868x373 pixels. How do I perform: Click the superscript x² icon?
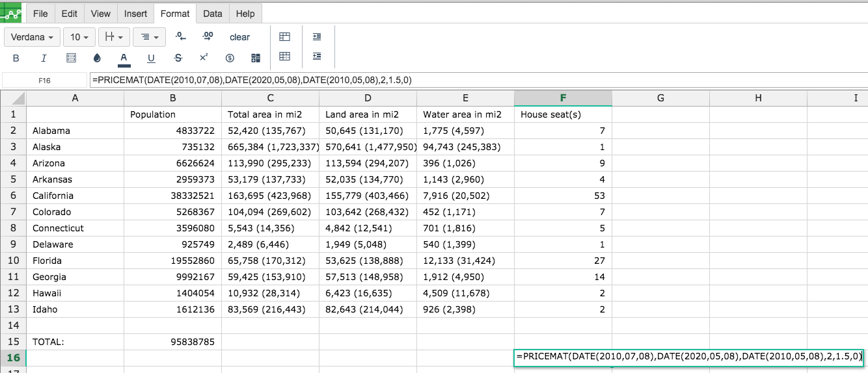tap(204, 58)
